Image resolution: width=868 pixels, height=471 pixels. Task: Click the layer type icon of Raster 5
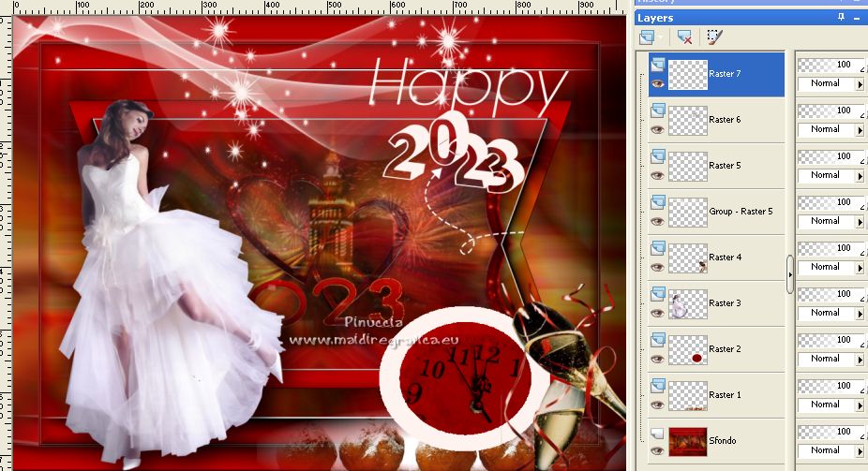[658, 157]
